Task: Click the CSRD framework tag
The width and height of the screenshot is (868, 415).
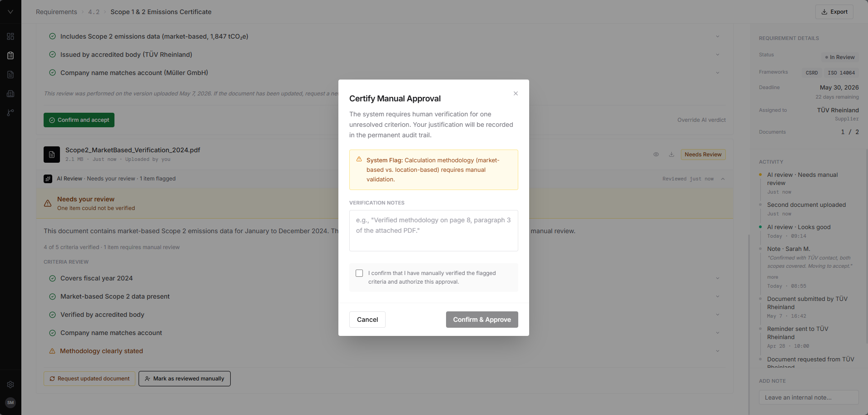Action: click(811, 73)
